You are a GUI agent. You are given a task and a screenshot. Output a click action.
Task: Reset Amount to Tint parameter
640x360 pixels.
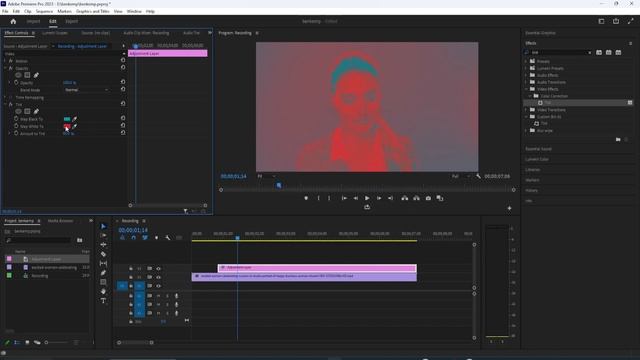[x=123, y=133]
